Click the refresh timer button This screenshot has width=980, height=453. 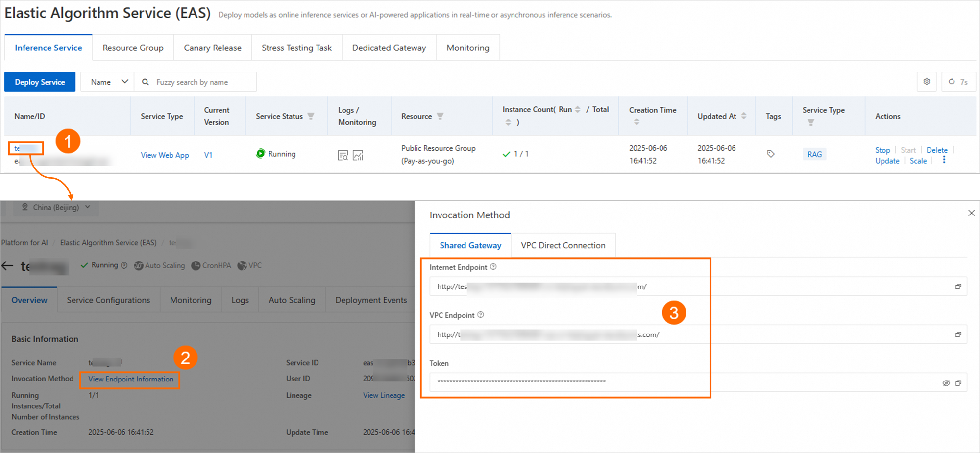pyautogui.click(x=958, y=82)
